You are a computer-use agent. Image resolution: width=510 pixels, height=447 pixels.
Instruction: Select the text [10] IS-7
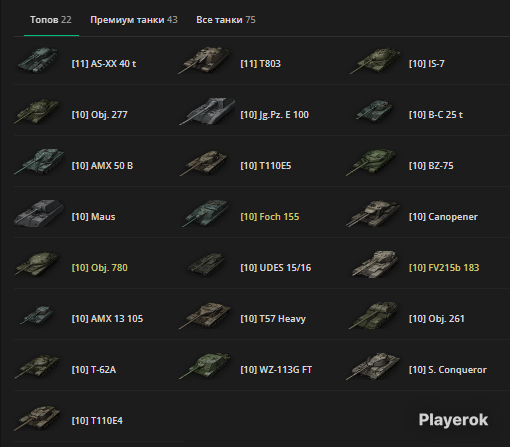427,64
